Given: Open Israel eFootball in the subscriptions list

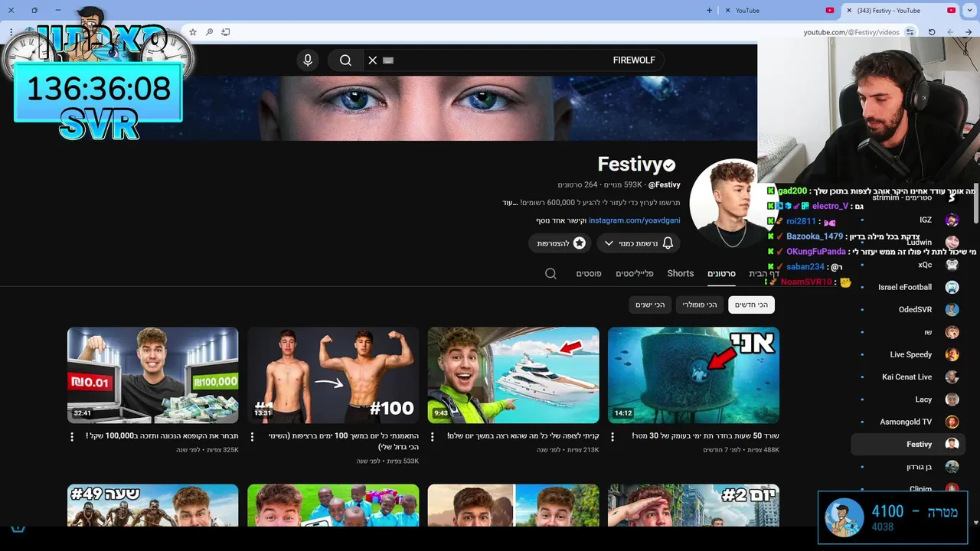Looking at the screenshot, I should [x=908, y=287].
